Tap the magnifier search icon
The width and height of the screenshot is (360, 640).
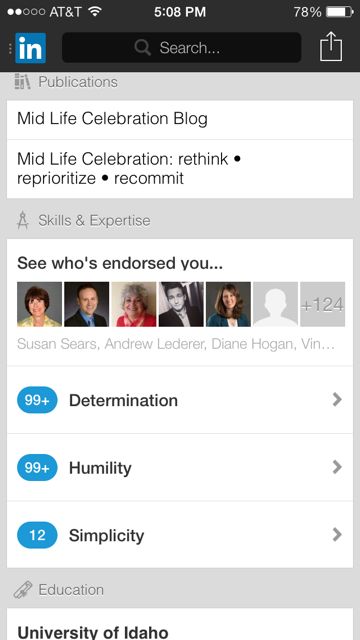tap(142, 48)
